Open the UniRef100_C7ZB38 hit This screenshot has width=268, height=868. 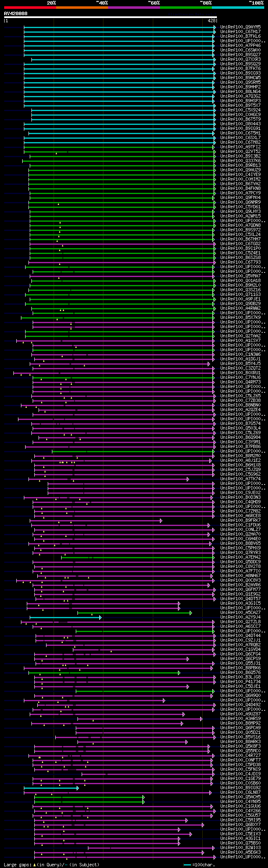[x=240, y=400]
